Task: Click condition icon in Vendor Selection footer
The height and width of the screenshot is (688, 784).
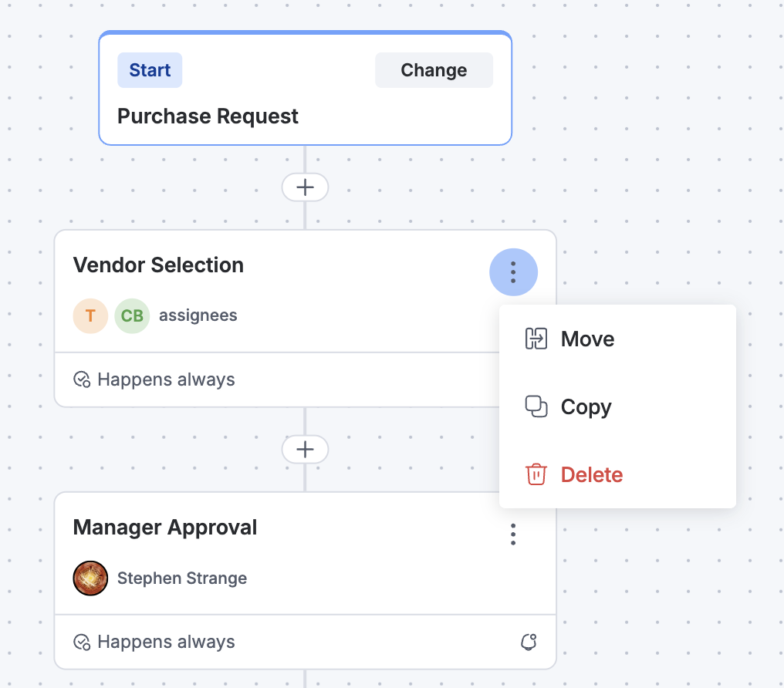Action: 82,379
